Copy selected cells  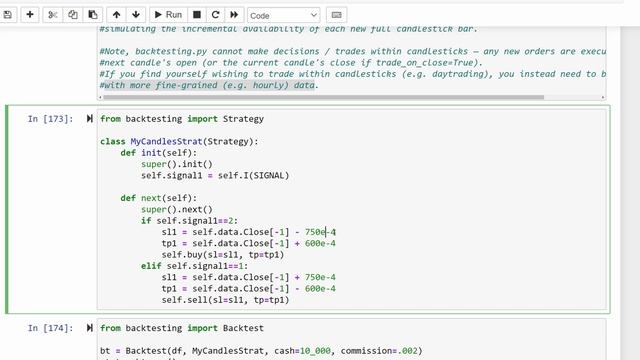(x=73, y=15)
